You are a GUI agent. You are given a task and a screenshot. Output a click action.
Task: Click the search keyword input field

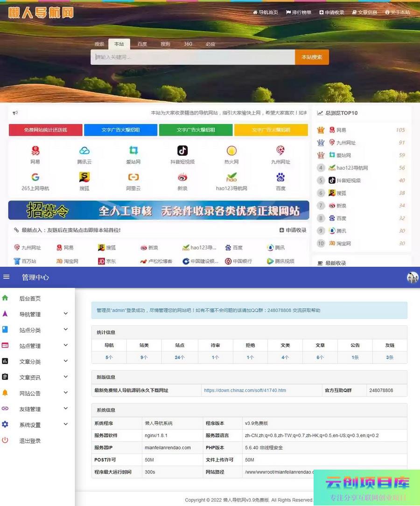(x=192, y=57)
